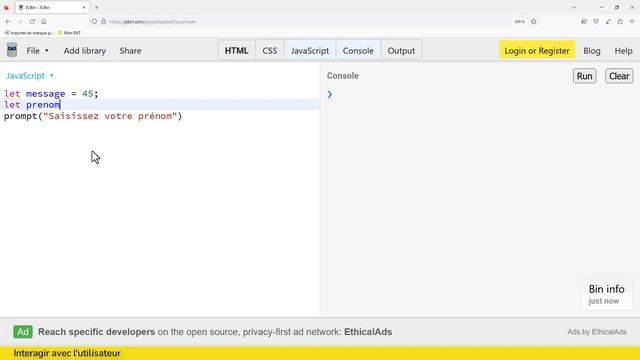Click the yellow-green extension toolbar icon

click(608, 22)
